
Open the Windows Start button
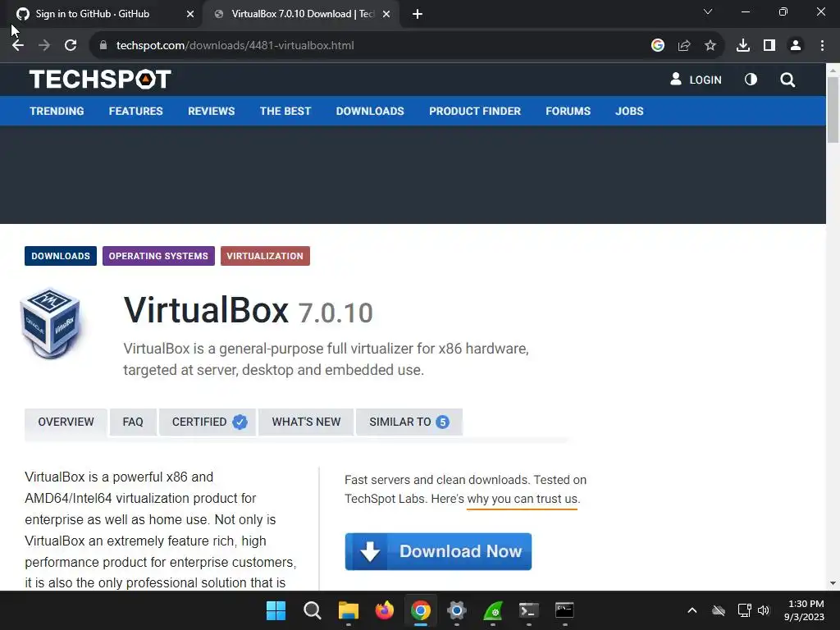click(276, 610)
